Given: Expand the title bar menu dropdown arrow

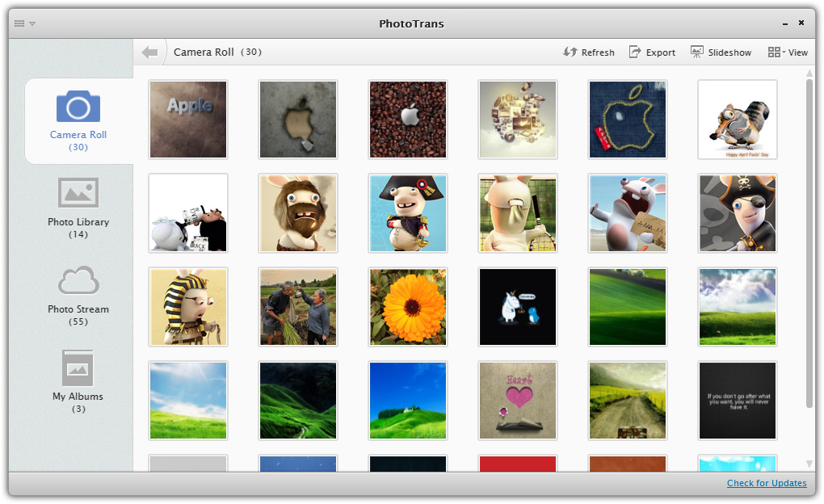Looking at the screenshot, I should 32,23.
